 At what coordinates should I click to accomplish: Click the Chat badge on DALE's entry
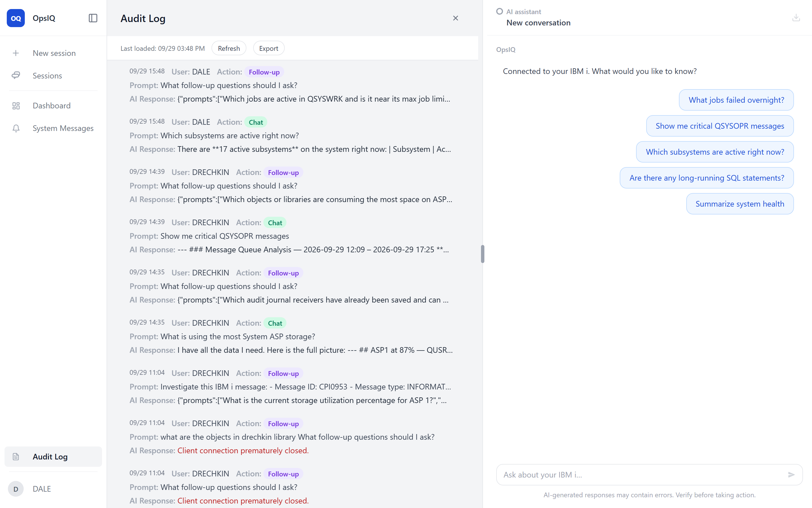[x=256, y=122]
